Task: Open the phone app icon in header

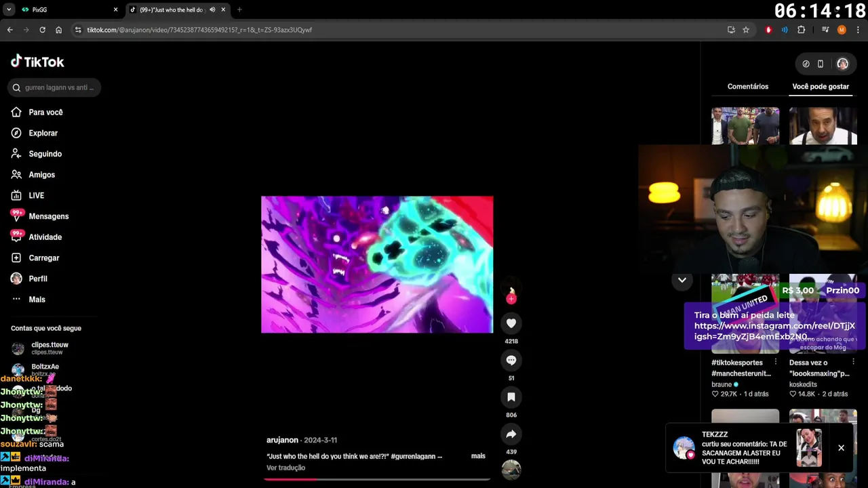Action: pos(821,64)
